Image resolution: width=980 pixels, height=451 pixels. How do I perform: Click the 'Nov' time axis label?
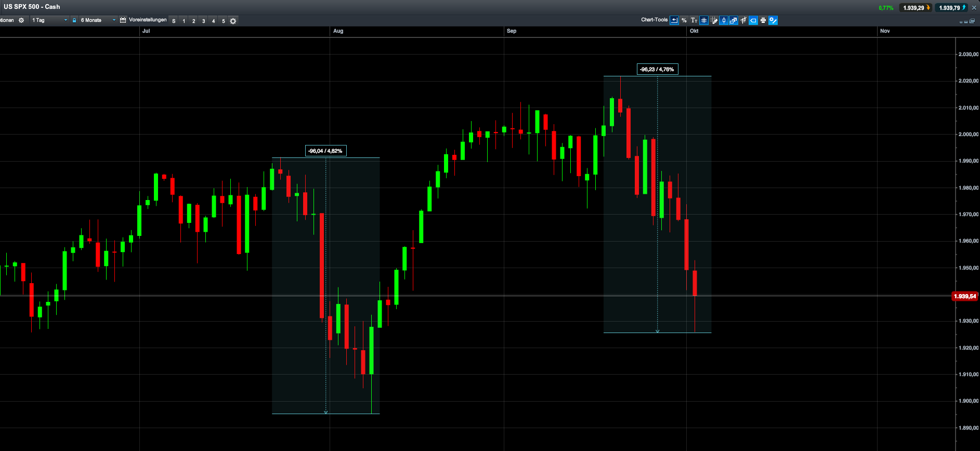[885, 31]
